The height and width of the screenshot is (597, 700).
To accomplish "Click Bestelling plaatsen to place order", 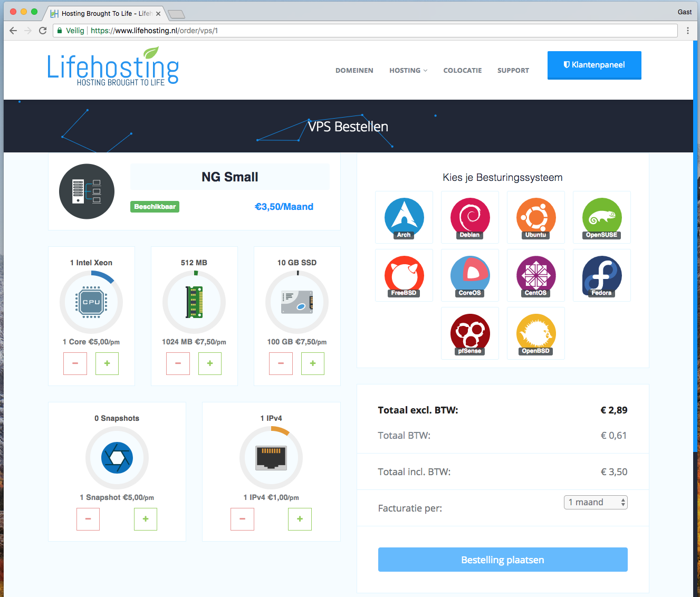I will pos(503,560).
